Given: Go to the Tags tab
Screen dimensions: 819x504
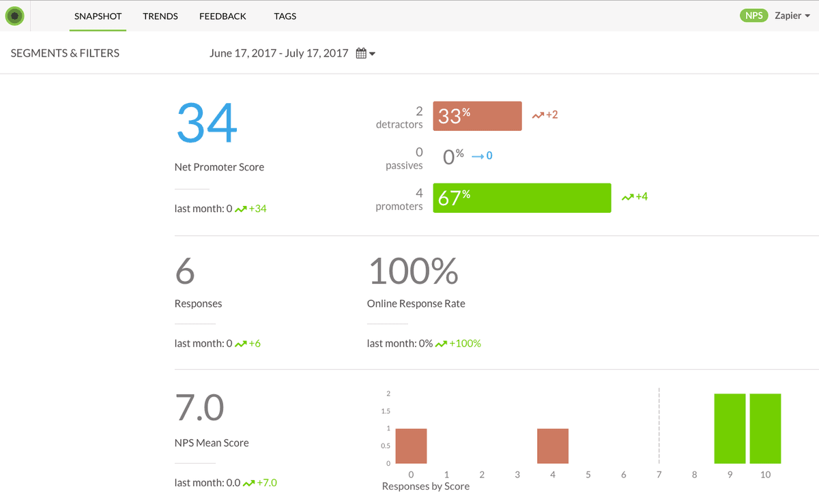Looking at the screenshot, I should (x=285, y=16).
